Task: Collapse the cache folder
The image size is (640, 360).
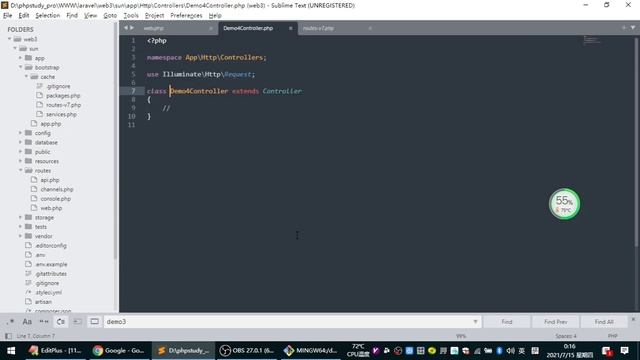Action: point(26,77)
